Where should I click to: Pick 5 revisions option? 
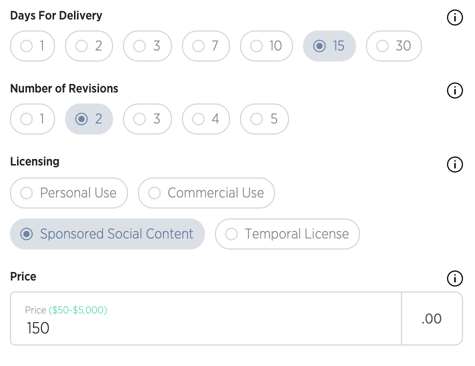point(264,119)
